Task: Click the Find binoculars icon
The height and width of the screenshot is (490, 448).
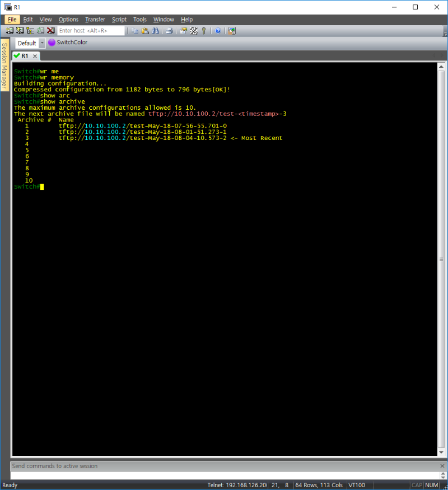Action: pyautogui.click(x=154, y=31)
